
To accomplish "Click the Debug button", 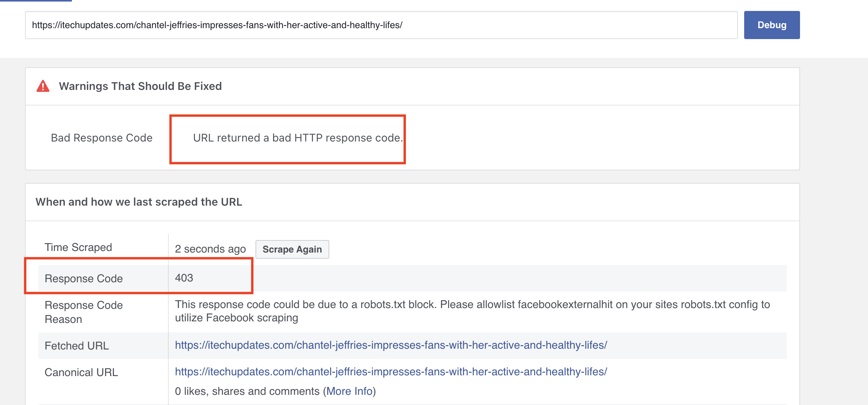I will coord(772,25).
